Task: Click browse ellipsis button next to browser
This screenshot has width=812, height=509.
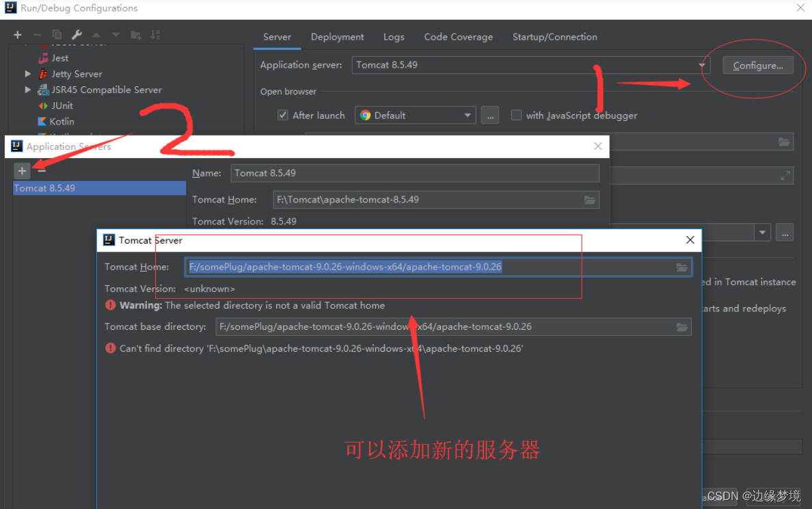Action: (x=490, y=115)
